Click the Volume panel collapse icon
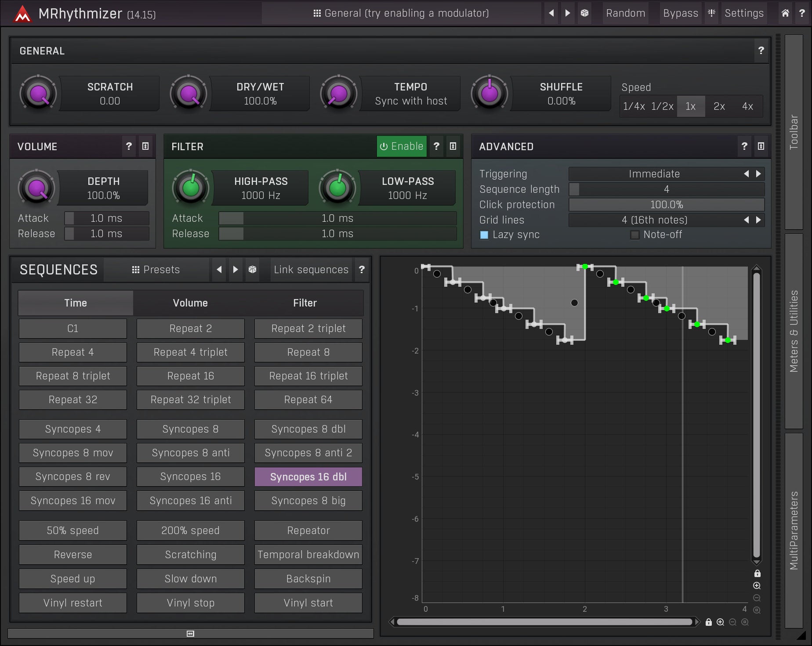This screenshot has height=646, width=812. (145, 146)
